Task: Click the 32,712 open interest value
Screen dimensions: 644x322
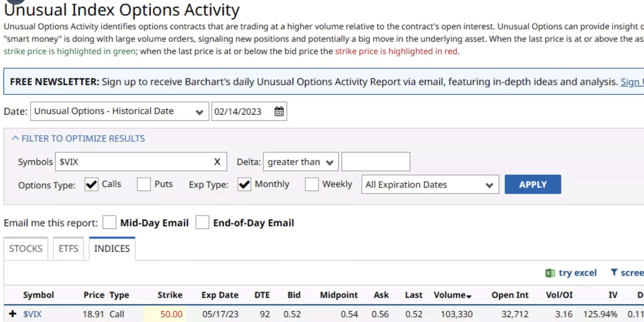Action: [x=515, y=314]
